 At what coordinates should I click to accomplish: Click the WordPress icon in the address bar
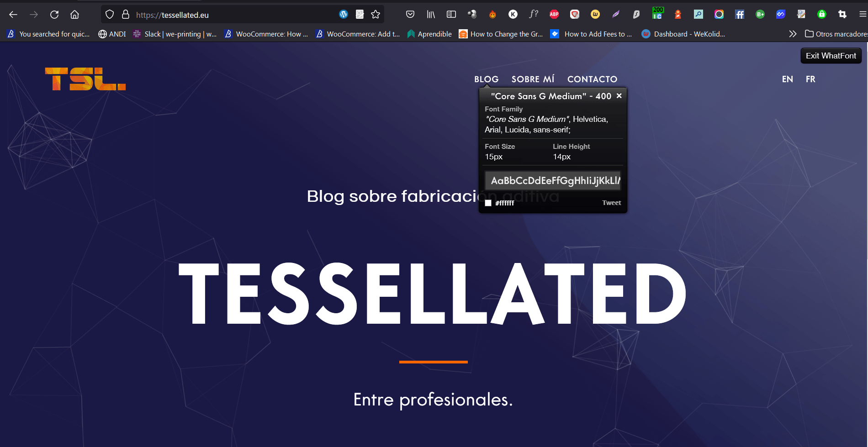344,15
